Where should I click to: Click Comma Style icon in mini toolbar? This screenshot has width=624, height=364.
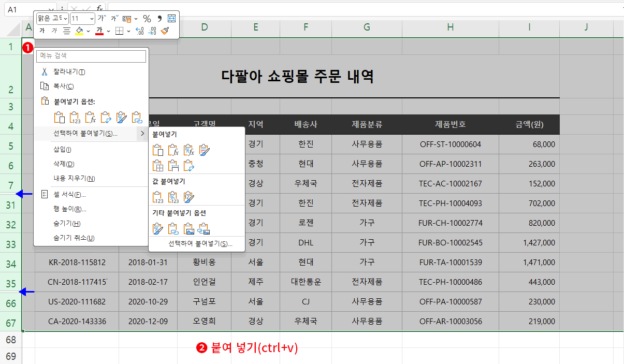point(159,18)
